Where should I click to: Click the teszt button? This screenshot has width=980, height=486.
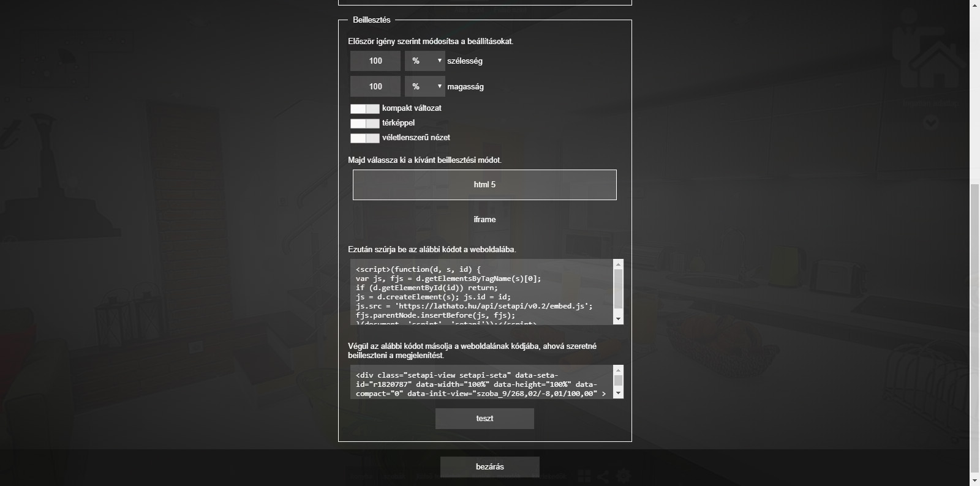484,419
